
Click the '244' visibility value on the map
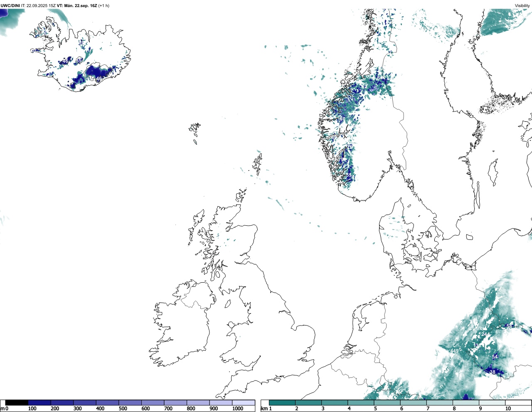[x=485, y=335]
